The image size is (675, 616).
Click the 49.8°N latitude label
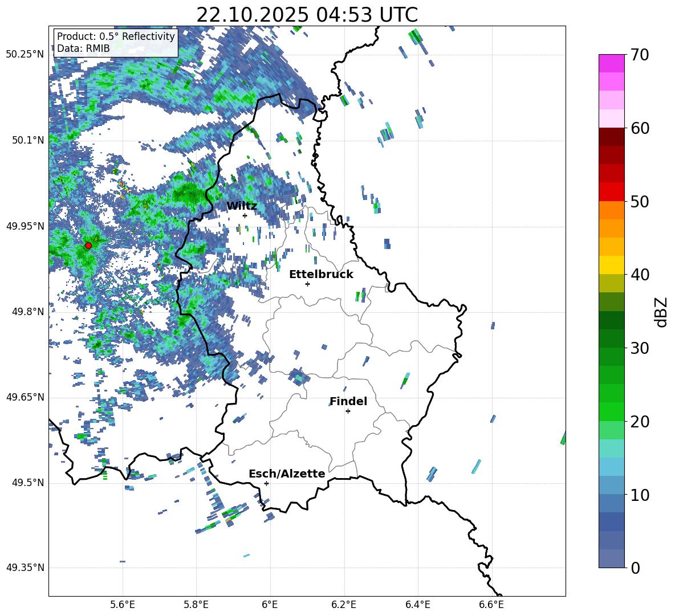tap(28, 312)
